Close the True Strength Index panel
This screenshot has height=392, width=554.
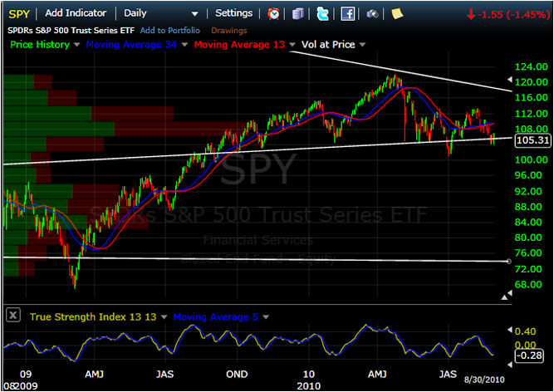click(x=12, y=316)
